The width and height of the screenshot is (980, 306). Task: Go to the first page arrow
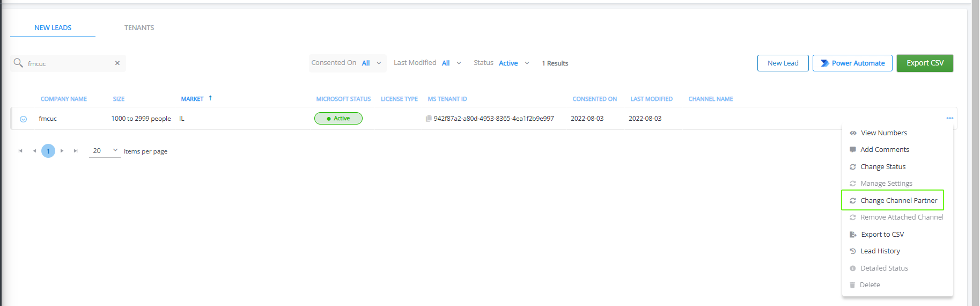pyautogui.click(x=20, y=151)
